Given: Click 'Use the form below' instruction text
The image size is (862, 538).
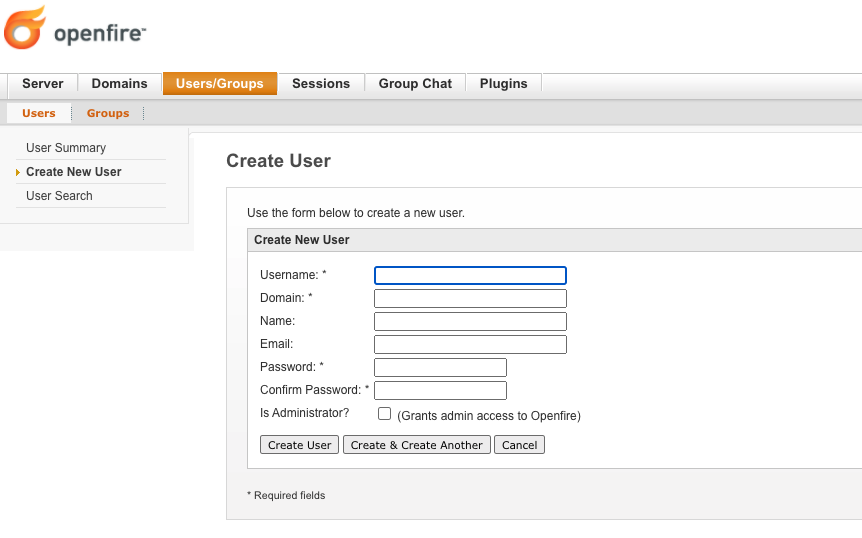Looking at the screenshot, I should pyautogui.click(x=356, y=213).
